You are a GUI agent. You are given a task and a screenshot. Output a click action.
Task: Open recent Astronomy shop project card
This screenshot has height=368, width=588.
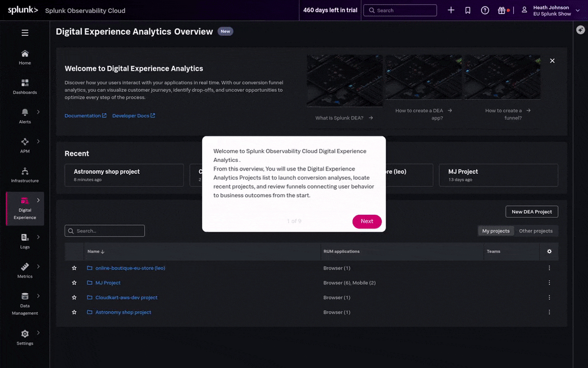point(124,175)
